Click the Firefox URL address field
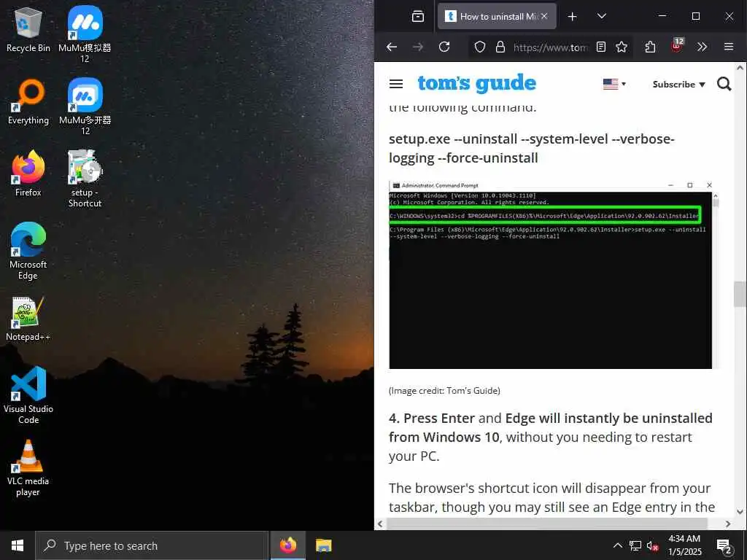This screenshot has width=747, height=560. tap(550, 47)
